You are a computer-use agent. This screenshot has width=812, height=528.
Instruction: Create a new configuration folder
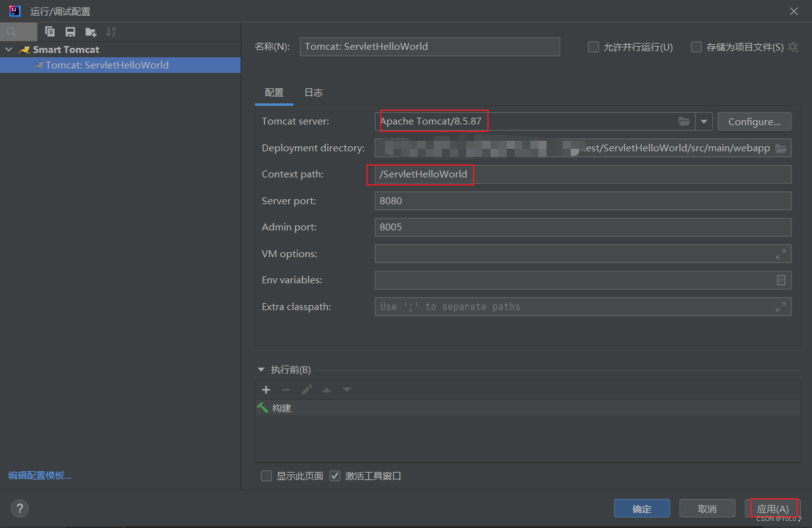tap(91, 32)
